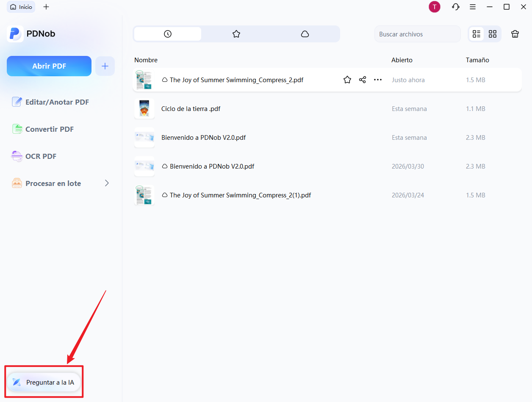Viewport: 532px width, 402px height.
Task: Sort by Tamaño column header
Action: [x=477, y=60]
